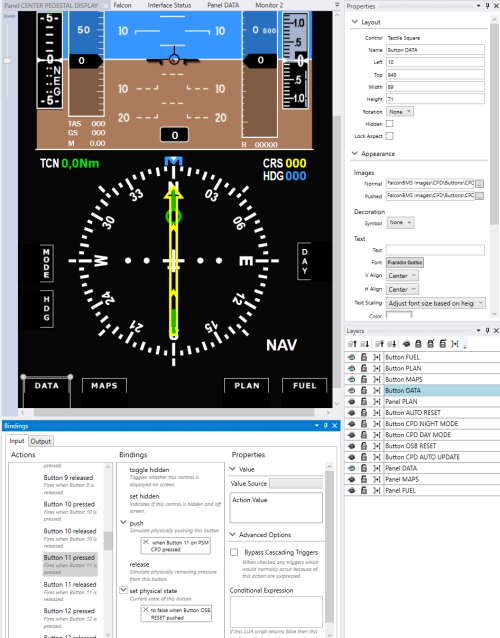This screenshot has height=638, width=500.
Task: Pin the Properties panel
Action: 487,6
